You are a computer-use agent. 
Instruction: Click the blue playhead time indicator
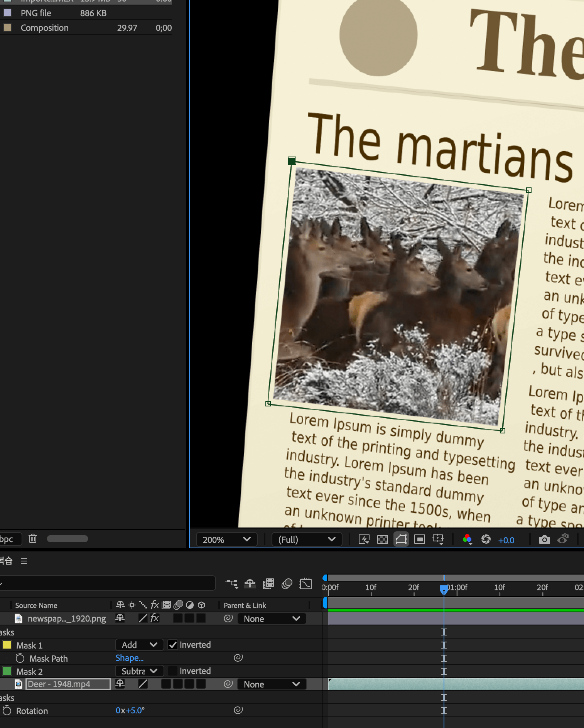click(444, 589)
